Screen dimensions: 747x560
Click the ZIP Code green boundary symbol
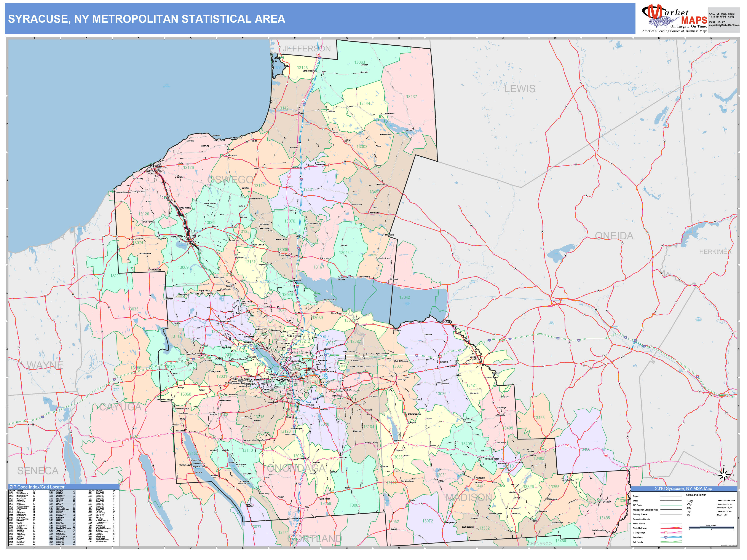pos(671,505)
